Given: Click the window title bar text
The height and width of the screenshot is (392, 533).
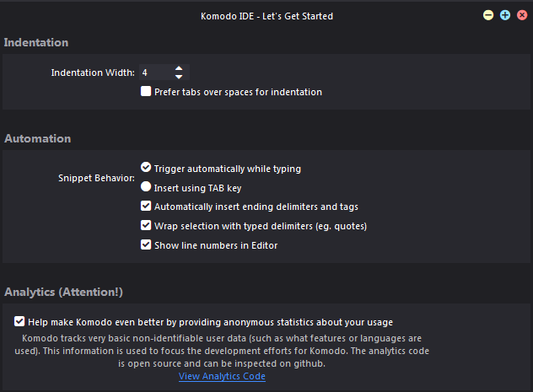Looking at the screenshot, I should 266,15.
